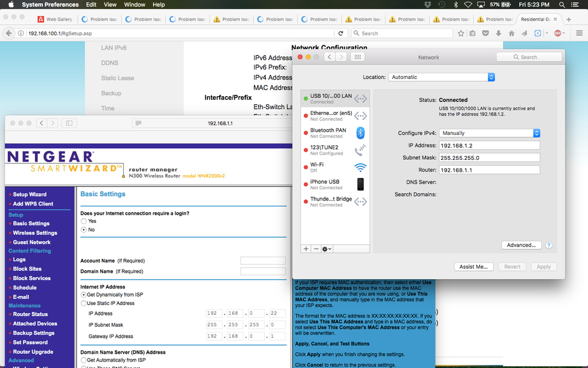
Task: Expand the Configure IPv4 Manually dropdown
Action: click(490, 133)
